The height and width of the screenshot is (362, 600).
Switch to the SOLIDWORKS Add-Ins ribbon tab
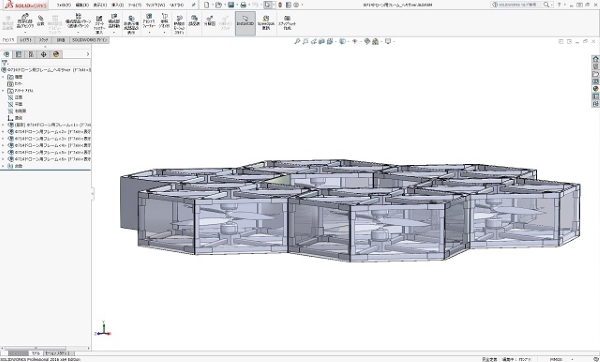90,40
